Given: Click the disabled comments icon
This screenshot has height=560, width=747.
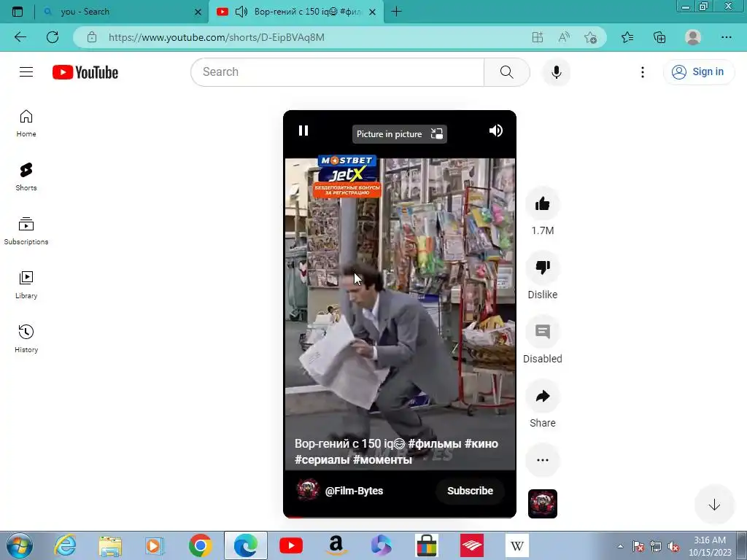Looking at the screenshot, I should click(543, 332).
